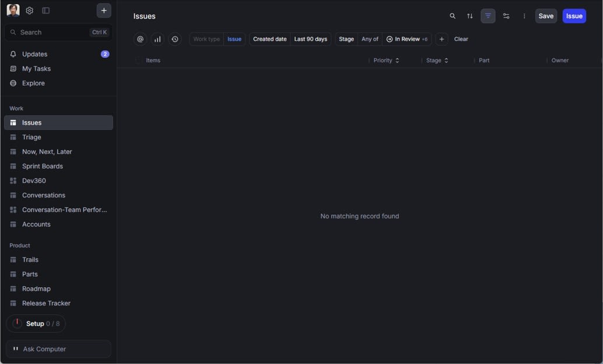
Task: Click the Sprint Boards table icon
Action: point(13,166)
